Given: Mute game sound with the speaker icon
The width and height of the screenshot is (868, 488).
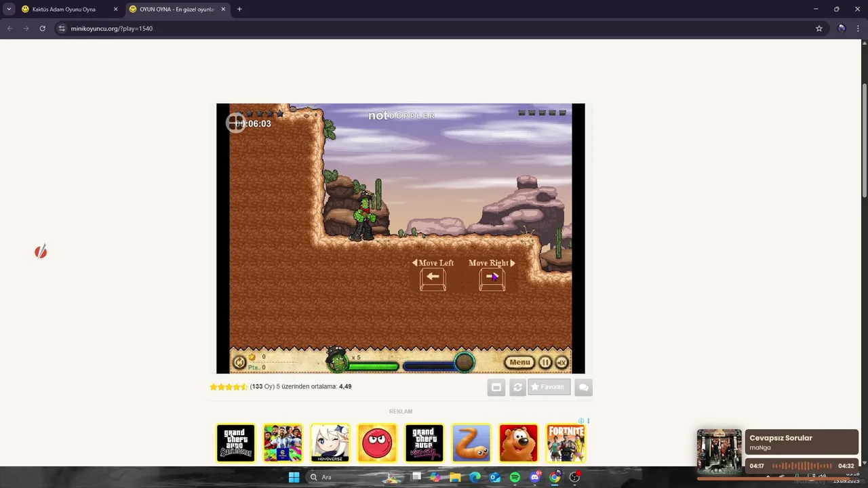Looking at the screenshot, I should (x=561, y=363).
